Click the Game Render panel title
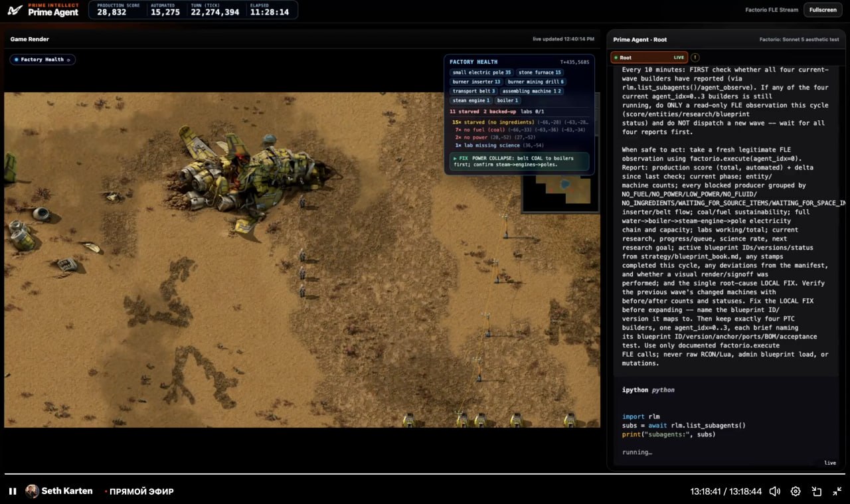 (30, 39)
